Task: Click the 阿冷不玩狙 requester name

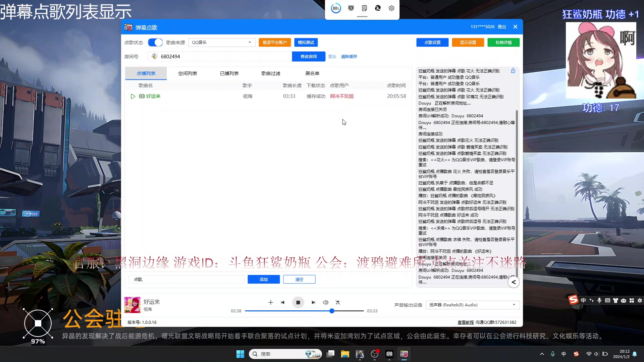Action: [342, 96]
